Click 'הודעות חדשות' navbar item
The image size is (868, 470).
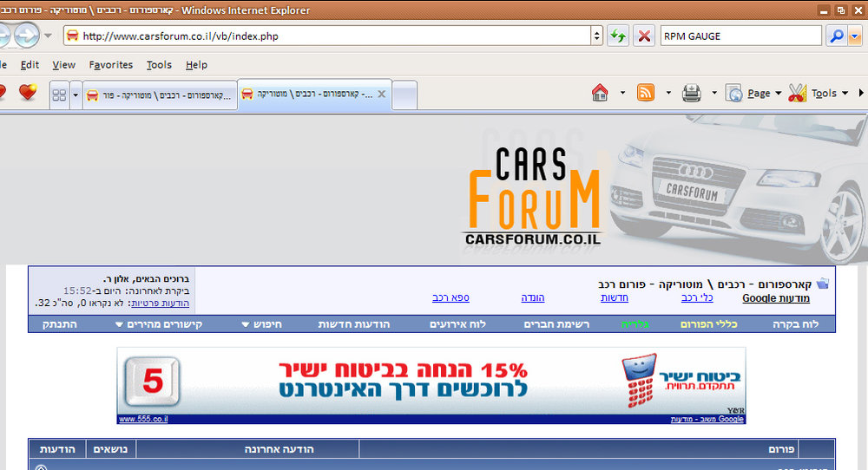coord(354,324)
